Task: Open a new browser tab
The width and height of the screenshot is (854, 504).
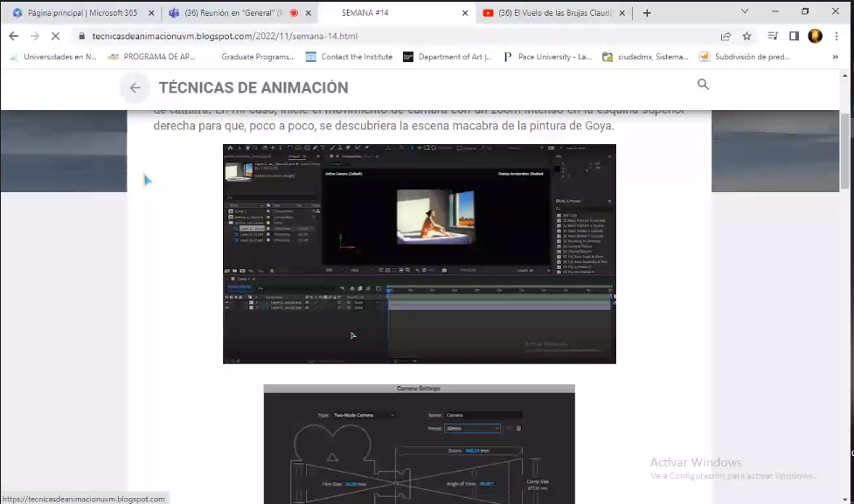Action: click(x=647, y=12)
